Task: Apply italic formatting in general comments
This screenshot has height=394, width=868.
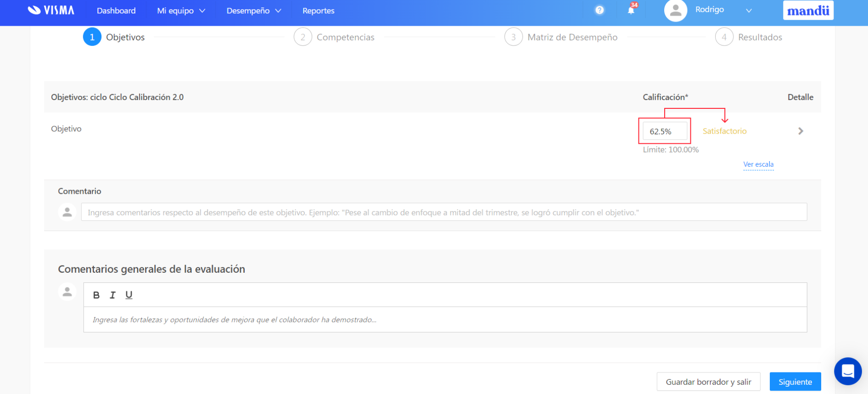Action: point(112,295)
